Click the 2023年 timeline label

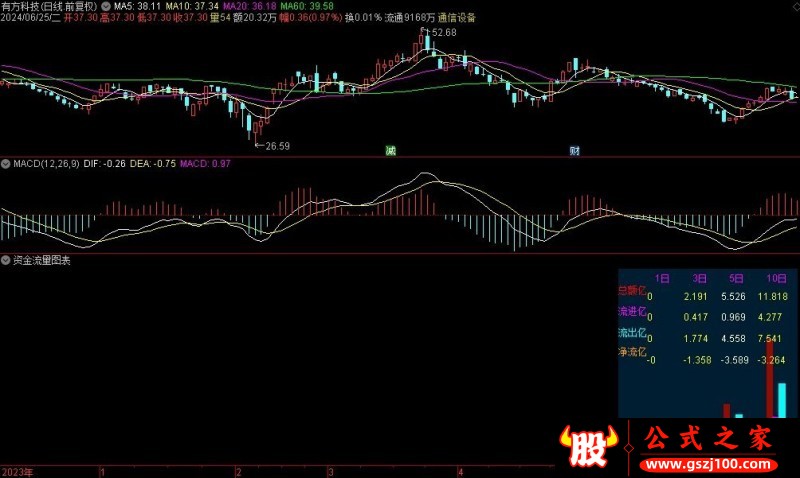tap(17, 471)
